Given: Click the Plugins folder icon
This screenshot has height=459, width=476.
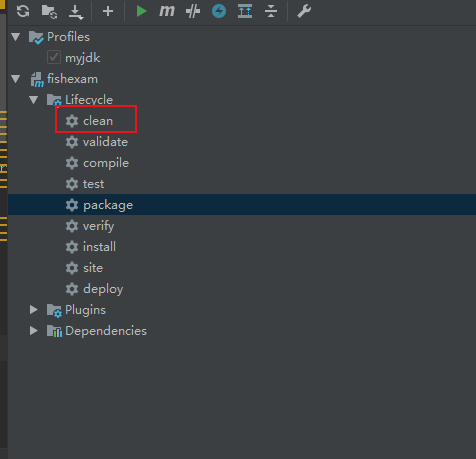Looking at the screenshot, I should point(54,311).
